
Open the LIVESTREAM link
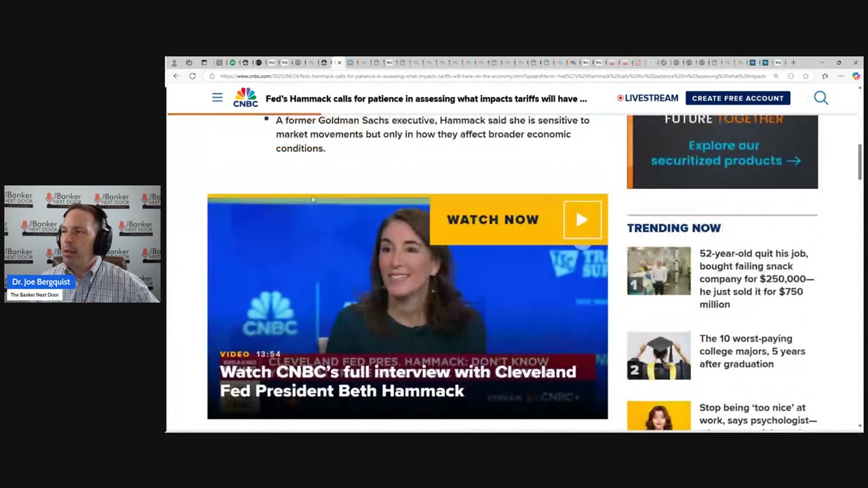click(648, 98)
